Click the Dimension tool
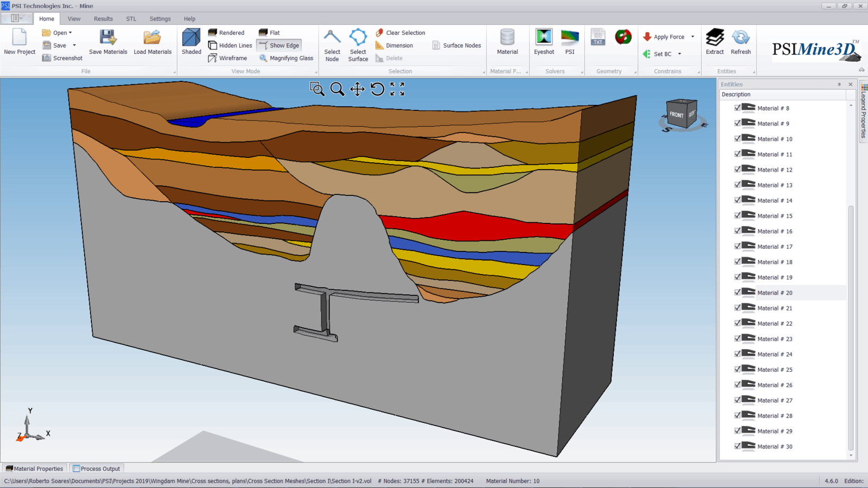Screen dimensions: 868x488 pyautogui.click(x=394, y=45)
